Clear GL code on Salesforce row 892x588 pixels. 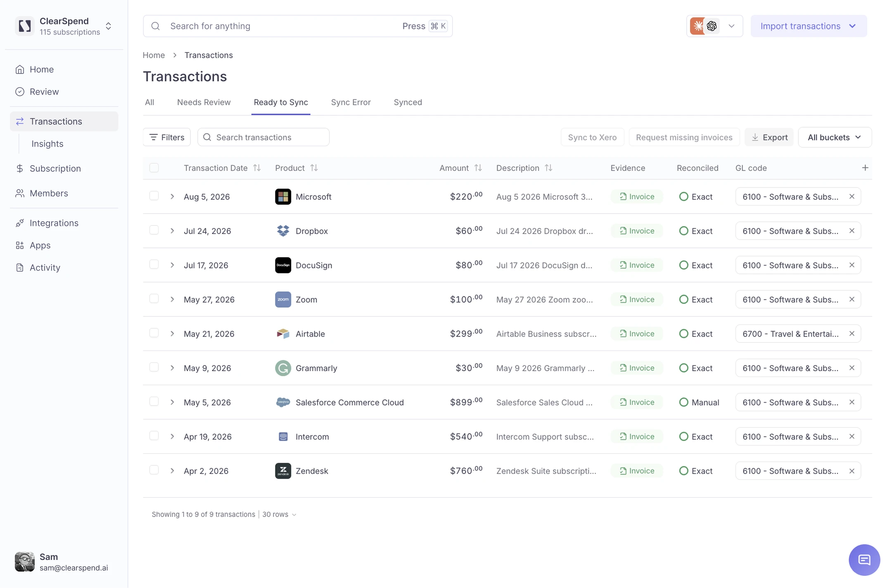(852, 402)
